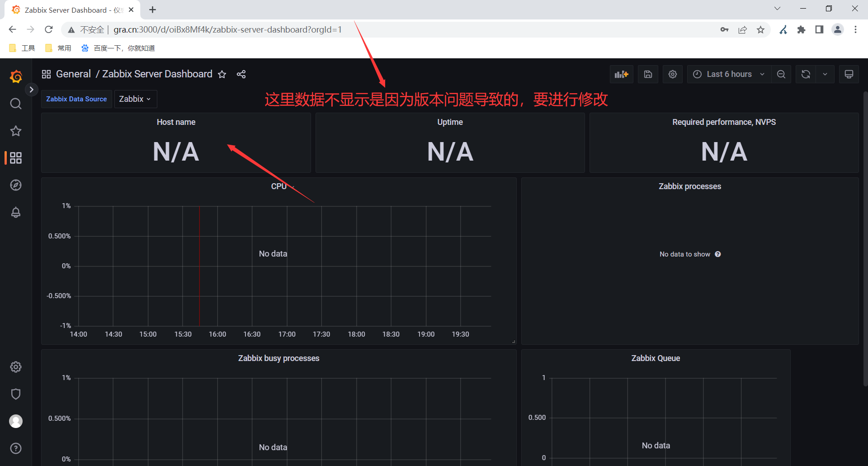Add a new panel to dashboard
This screenshot has width=868, height=466.
pyautogui.click(x=622, y=74)
